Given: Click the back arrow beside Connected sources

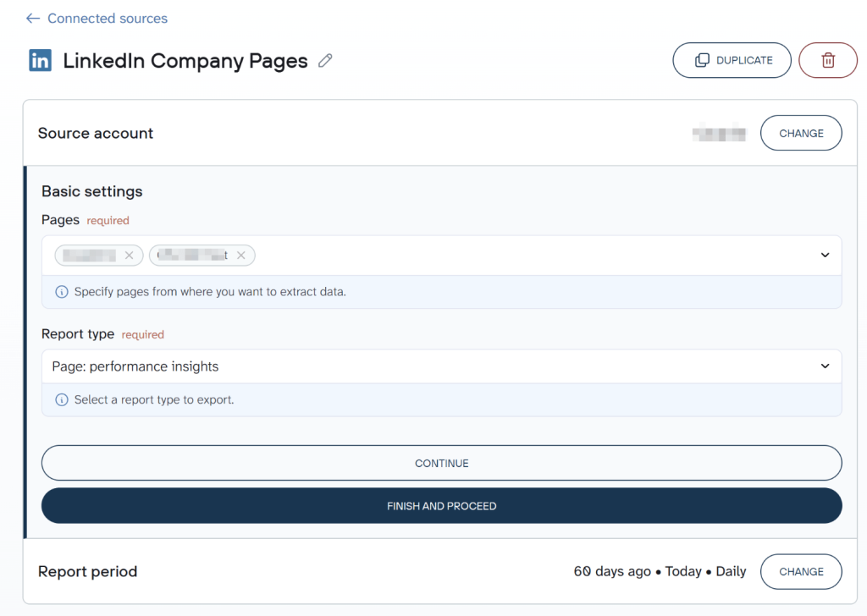Looking at the screenshot, I should (x=33, y=19).
